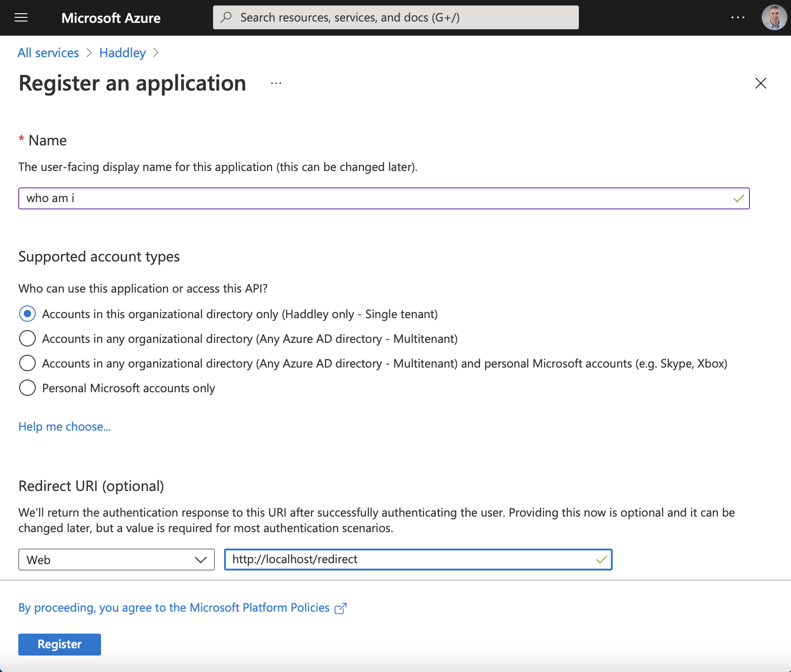Open the Help me choose link
This screenshot has width=791, height=672.
tap(64, 427)
